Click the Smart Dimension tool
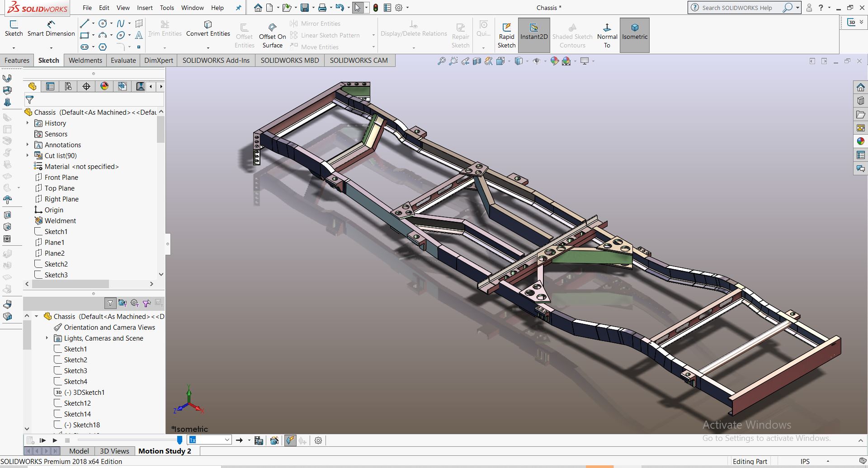868x468 pixels. coord(51,28)
